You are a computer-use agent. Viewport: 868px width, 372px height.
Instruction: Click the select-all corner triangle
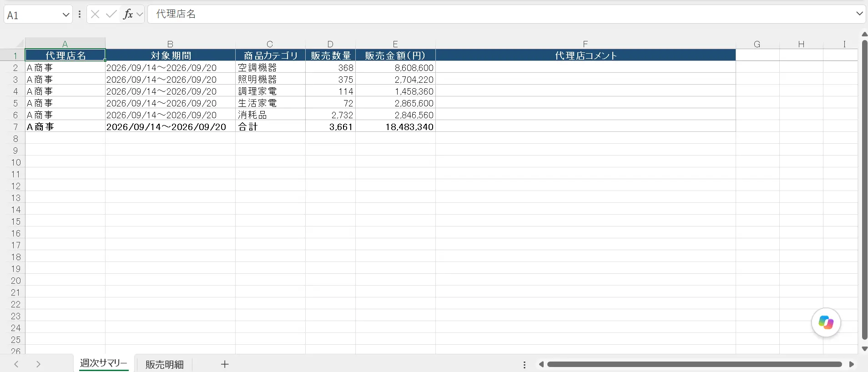pos(20,44)
